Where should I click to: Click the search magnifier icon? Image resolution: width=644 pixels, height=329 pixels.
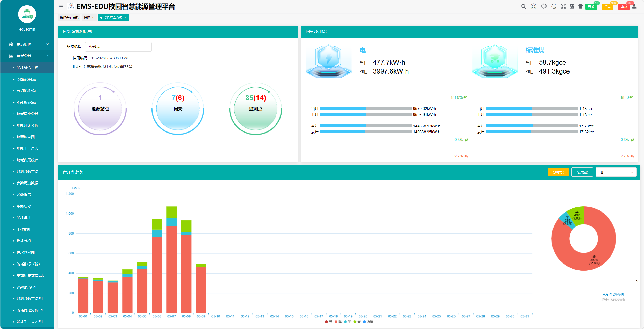pyautogui.click(x=524, y=6)
